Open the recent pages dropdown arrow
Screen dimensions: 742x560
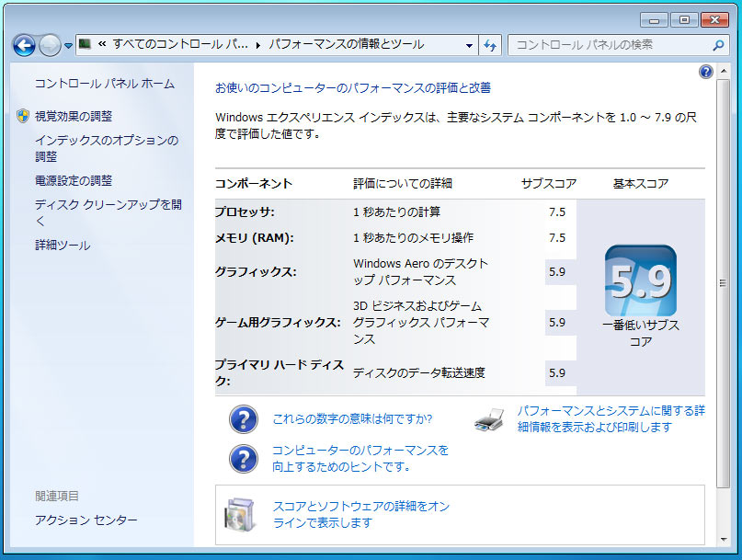68,45
